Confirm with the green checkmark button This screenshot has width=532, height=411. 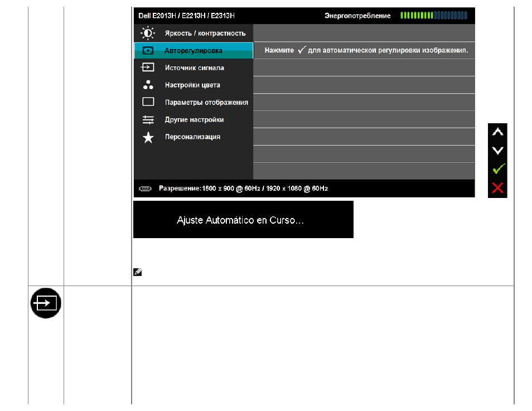(x=498, y=168)
